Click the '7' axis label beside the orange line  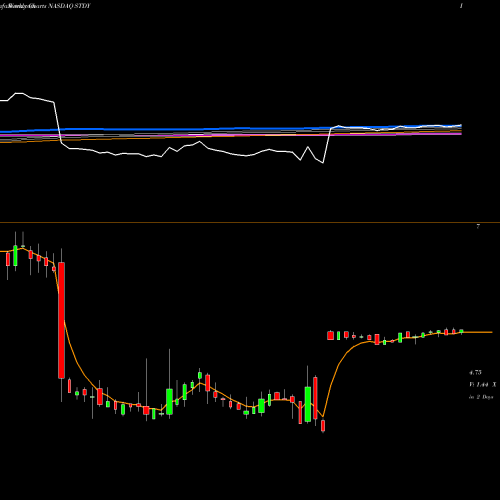pyautogui.click(x=478, y=227)
